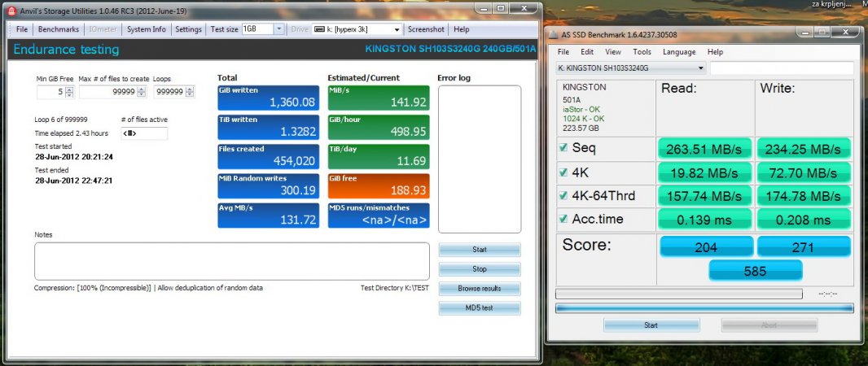Open Settings in Anvil's toolbar
This screenshot has width=868, height=366.
click(188, 29)
